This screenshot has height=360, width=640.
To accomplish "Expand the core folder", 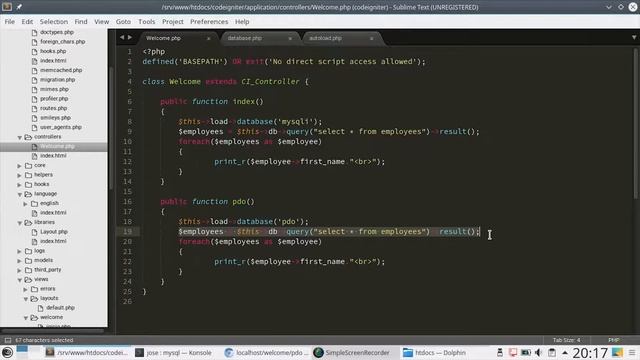I will click(20, 166).
